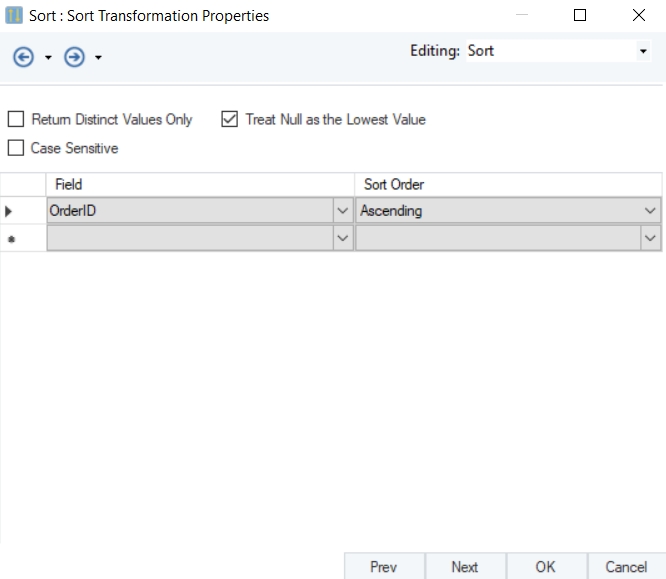Expand the empty new-row Field dropdown

pos(343,238)
